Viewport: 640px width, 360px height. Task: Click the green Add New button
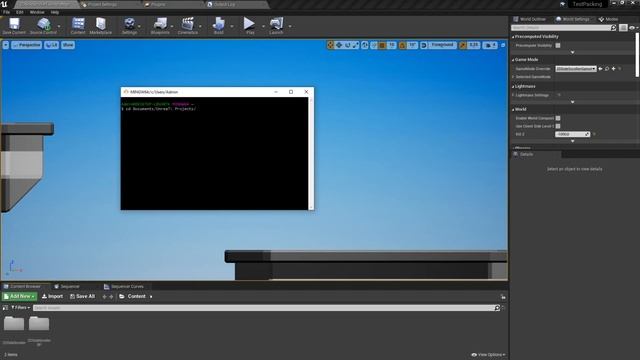(x=20, y=296)
